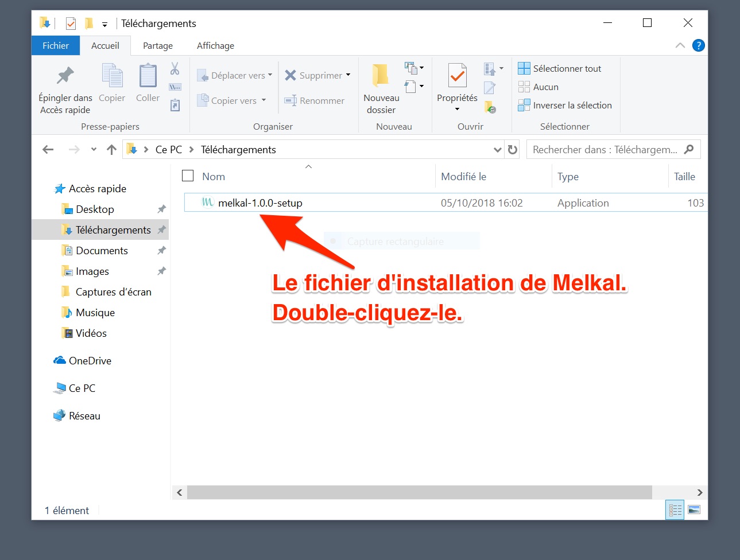Screen dimensions: 740x560
Task: Open the Supprimer dropdown arrow
Action: pos(348,75)
